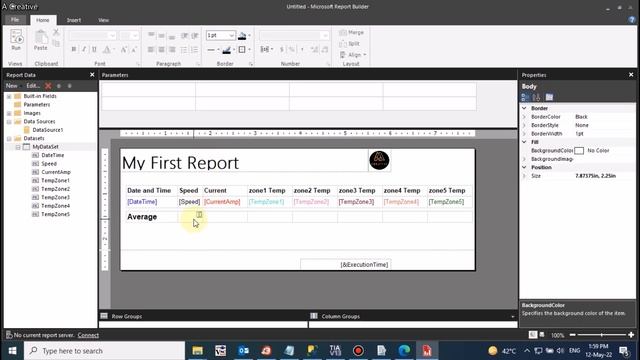The height and width of the screenshot is (360, 640).
Task: Open the font name combo box
Action: click(x=93, y=36)
